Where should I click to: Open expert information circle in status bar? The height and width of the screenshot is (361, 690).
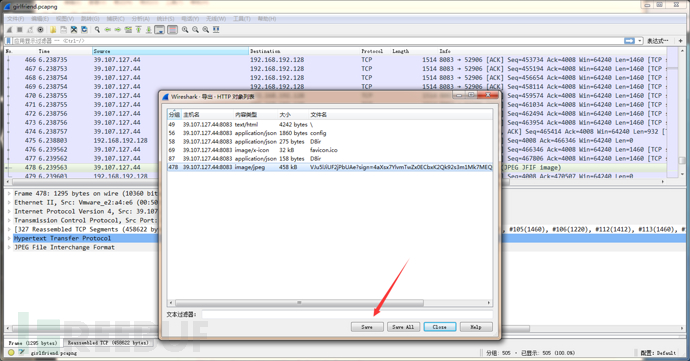tap(11, 353)
